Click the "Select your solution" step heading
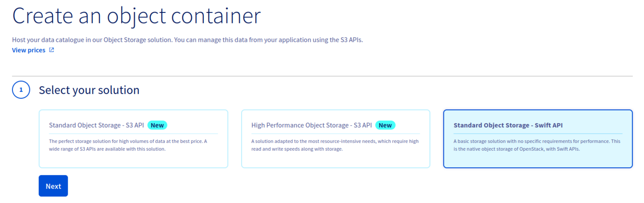Viewport: 644px width, 203px height. pyautogui.click(x=89, y=90)
